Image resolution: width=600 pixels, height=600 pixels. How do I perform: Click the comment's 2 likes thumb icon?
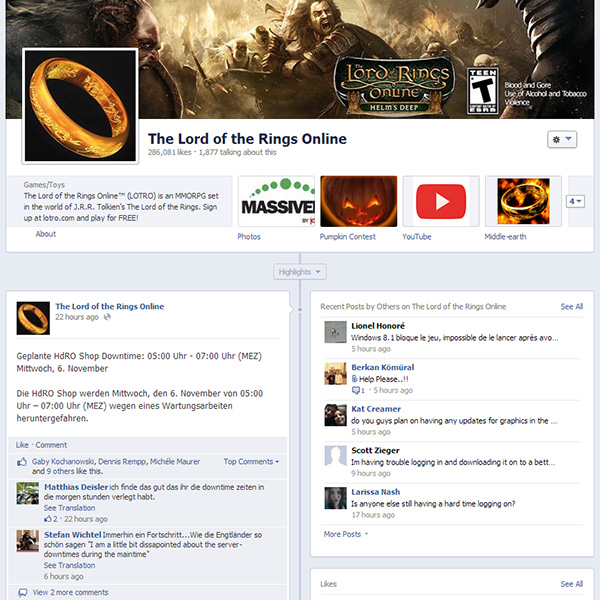click(x=48, y=519)
